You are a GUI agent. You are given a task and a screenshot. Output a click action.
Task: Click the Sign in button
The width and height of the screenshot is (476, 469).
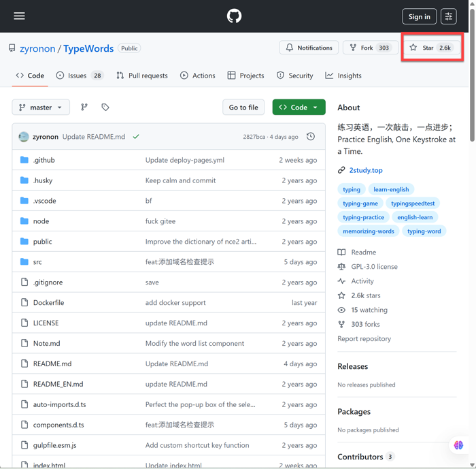click(x=419, y=16)
